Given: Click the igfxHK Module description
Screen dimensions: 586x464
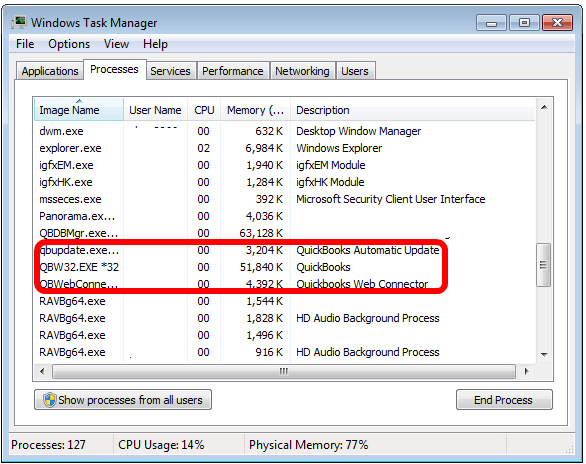Looking at the screenshot, I should 330,182.
